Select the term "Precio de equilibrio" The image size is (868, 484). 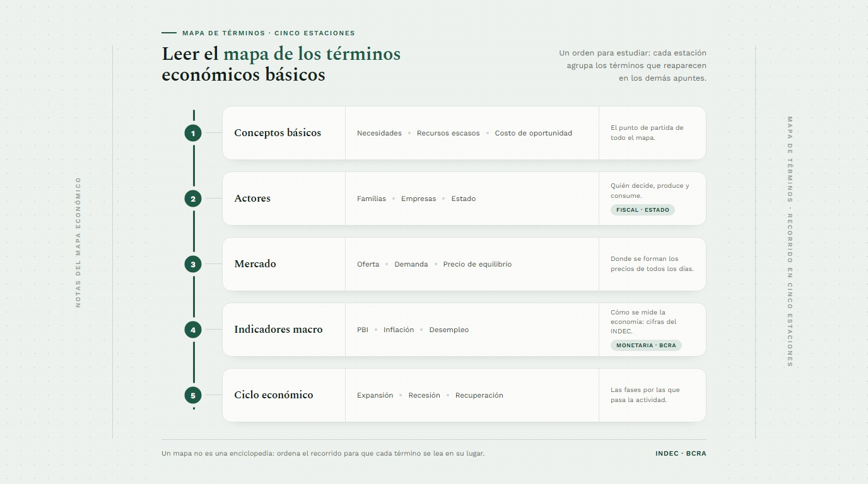(478, 264)
